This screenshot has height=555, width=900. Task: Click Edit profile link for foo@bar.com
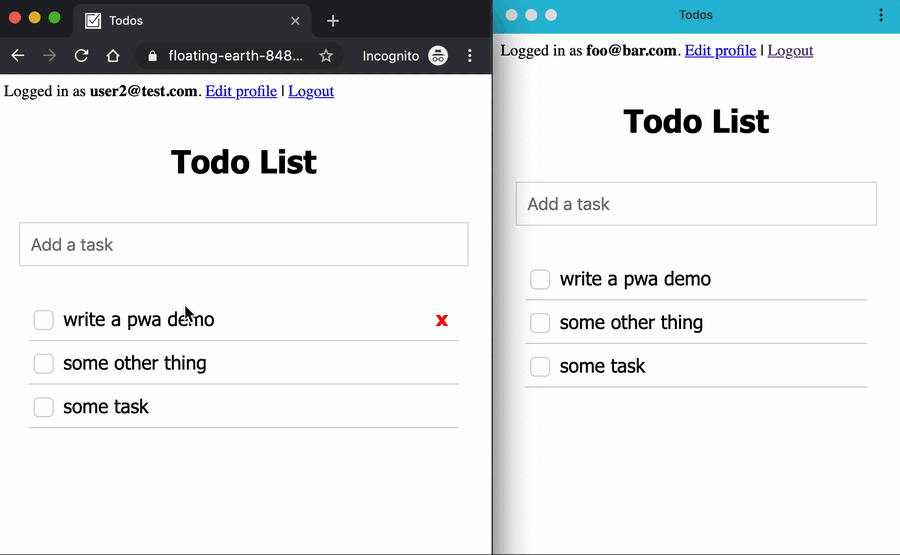pos(720,51)
